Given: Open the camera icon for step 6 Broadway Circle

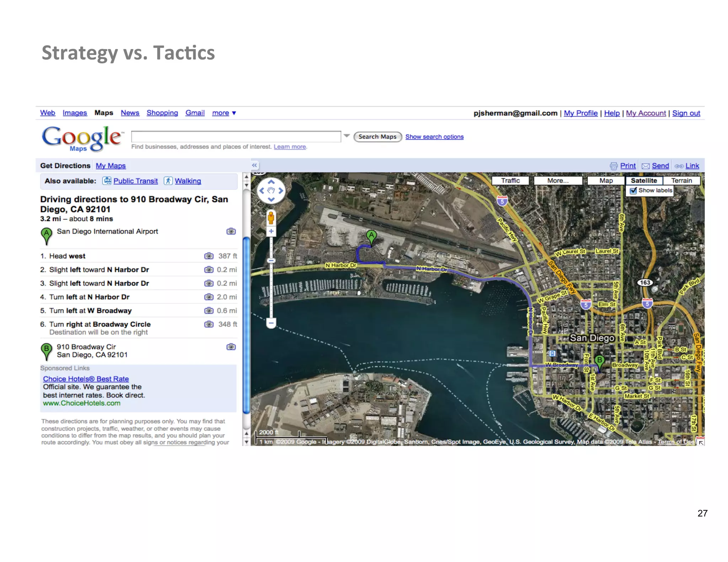Looking at the screenshot, I should pyautogui.click(x=209, y=324).
